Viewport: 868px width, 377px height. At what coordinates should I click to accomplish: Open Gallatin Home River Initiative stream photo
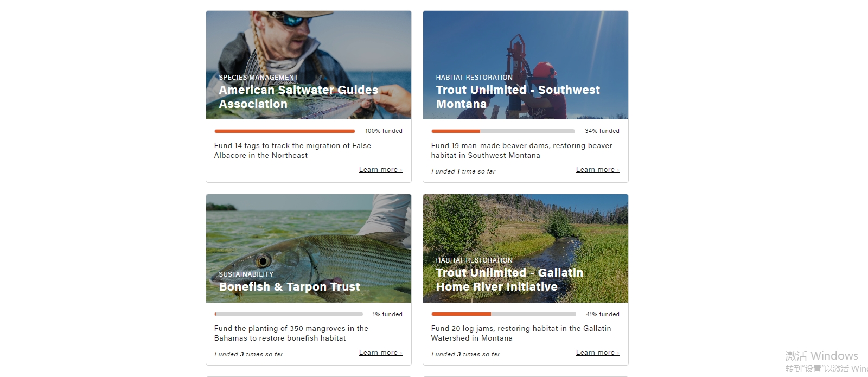(525, 228)
